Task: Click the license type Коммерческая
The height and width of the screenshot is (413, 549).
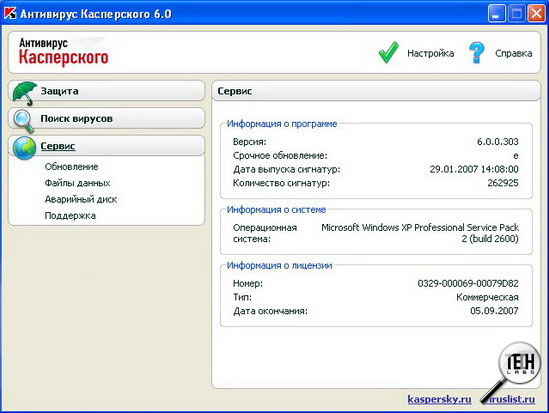Action: [487, 297]
